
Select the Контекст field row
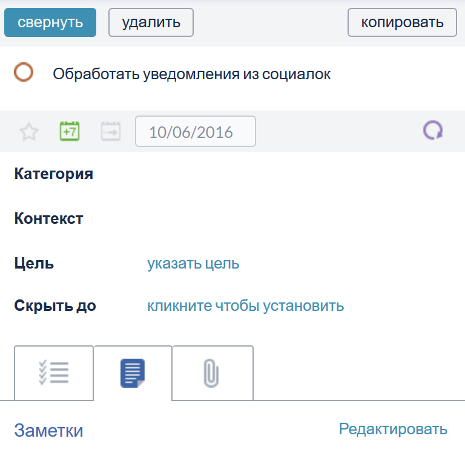(232, 218)
